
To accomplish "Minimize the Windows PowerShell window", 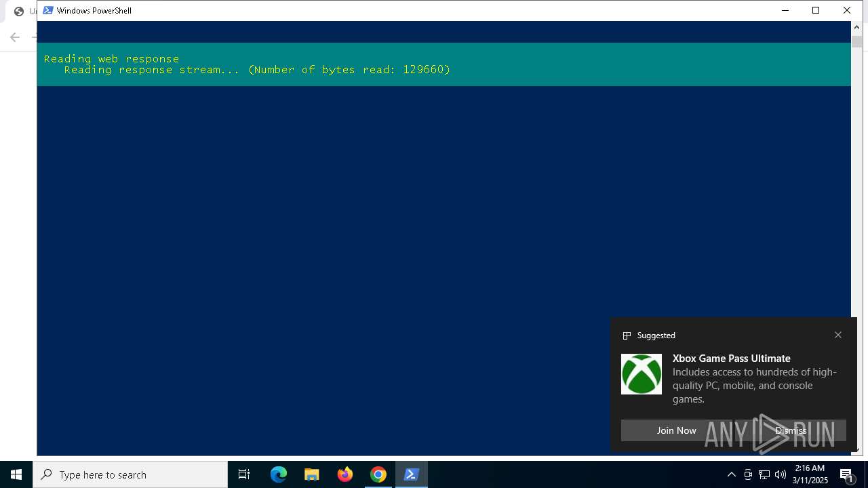I will point(785,10).
